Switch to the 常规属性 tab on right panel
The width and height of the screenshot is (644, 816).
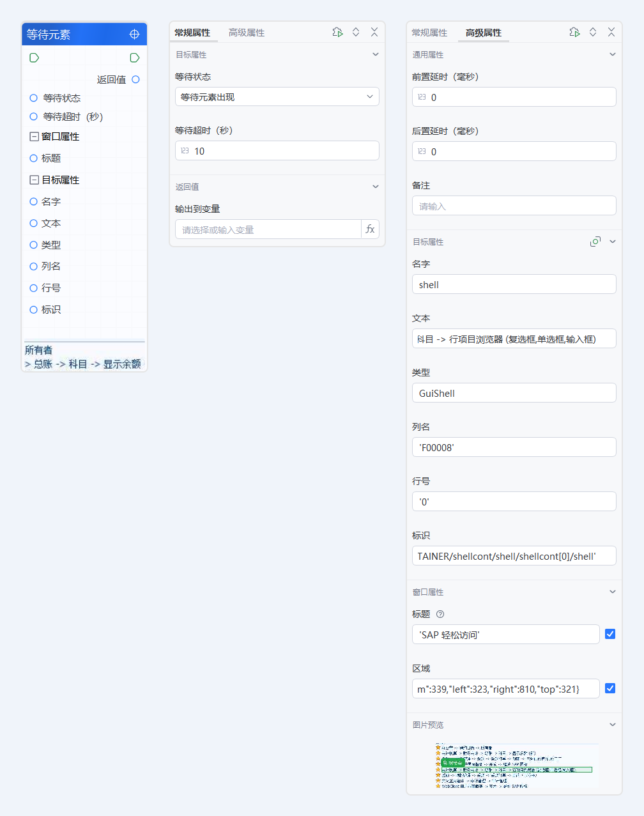(429, 32)
